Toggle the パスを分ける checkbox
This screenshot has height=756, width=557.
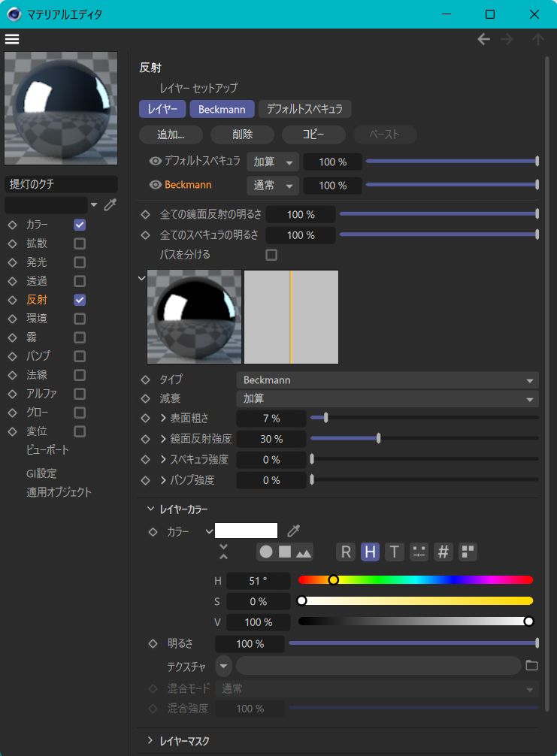pyautogui.click(x=271, y=255)
